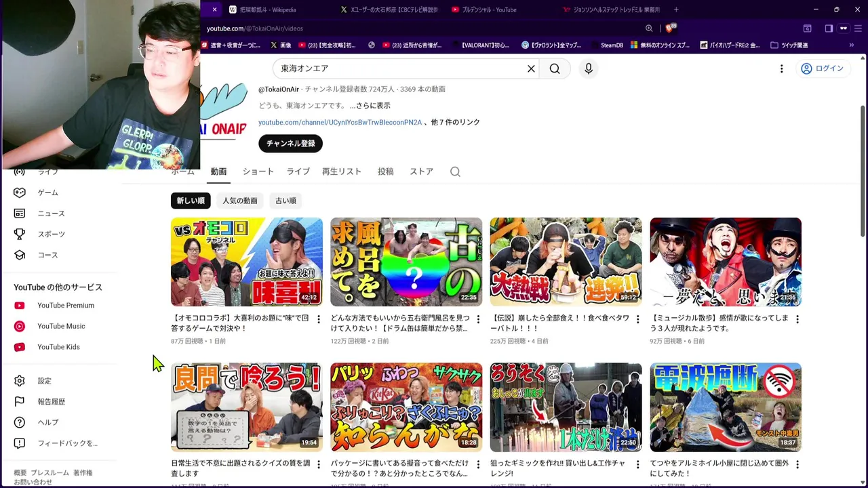
Task: Open the 電波遮断 video thumbnail
Action: point(726,407)
